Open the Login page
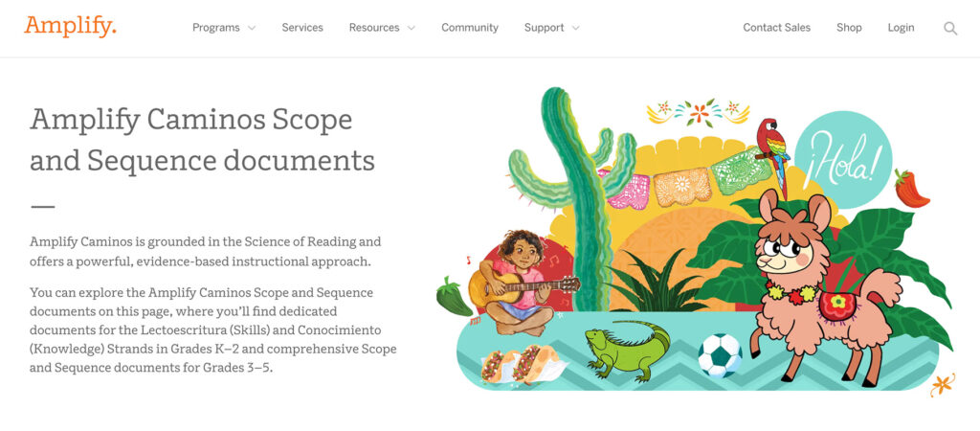The image size is (980, 431). pos(901,28)
